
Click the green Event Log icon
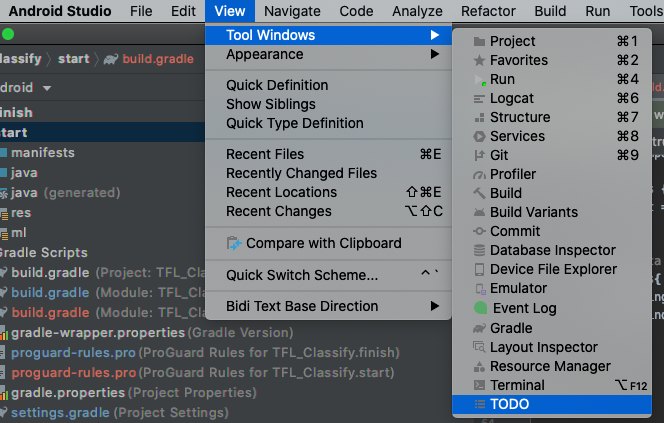tap(480, 309)
